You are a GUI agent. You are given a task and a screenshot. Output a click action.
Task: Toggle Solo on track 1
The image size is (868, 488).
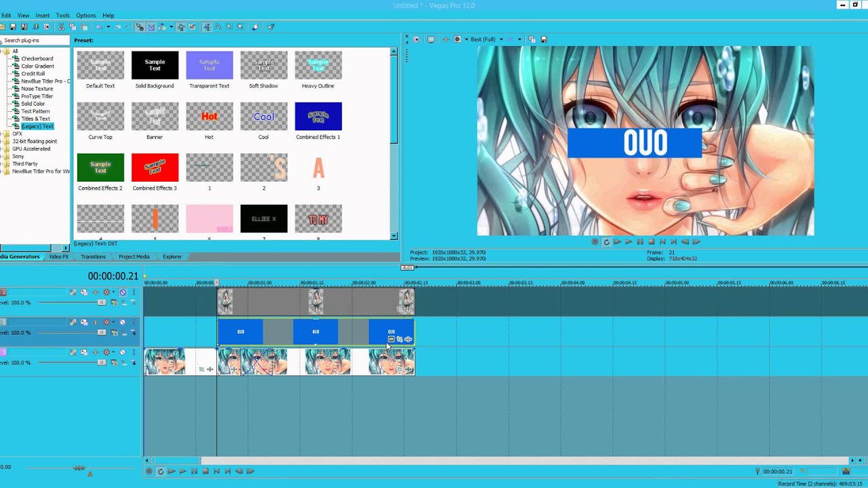pyautogui.click(x=134, y=292)
